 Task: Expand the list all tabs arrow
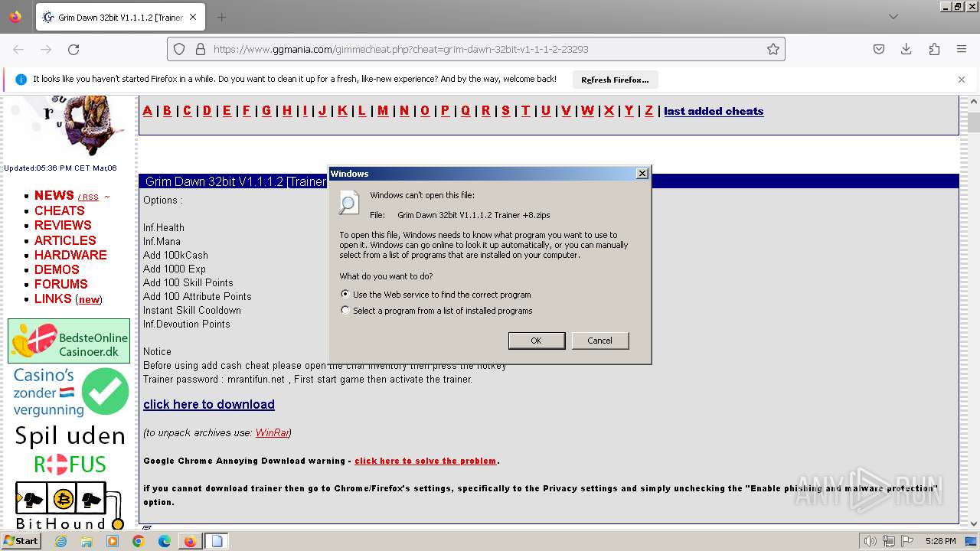tap(893, 17)
